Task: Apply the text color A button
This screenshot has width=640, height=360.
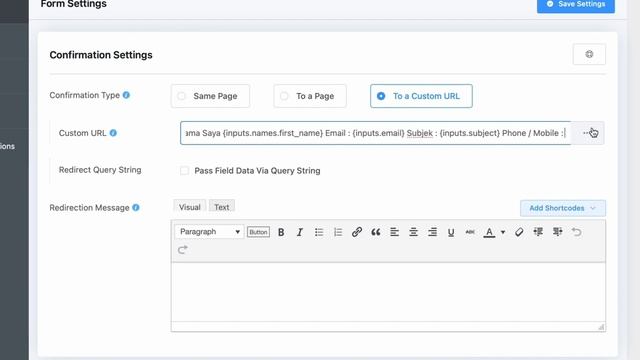Action: tap(489, 232)
